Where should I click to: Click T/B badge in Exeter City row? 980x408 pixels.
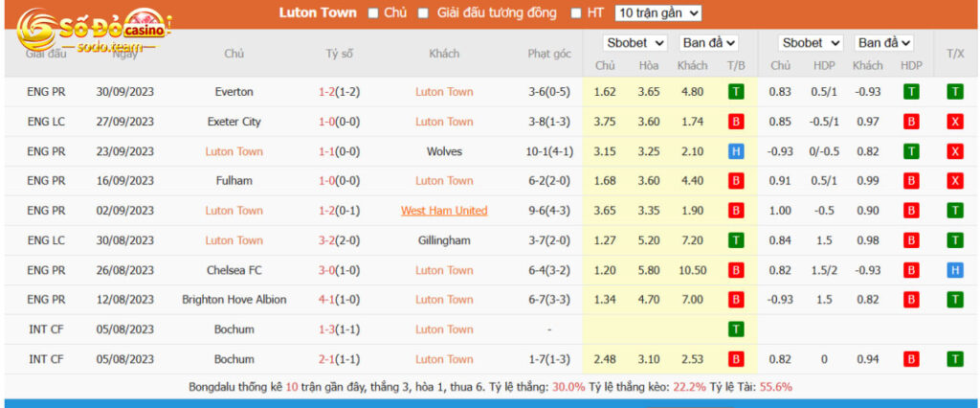(736, 122)
